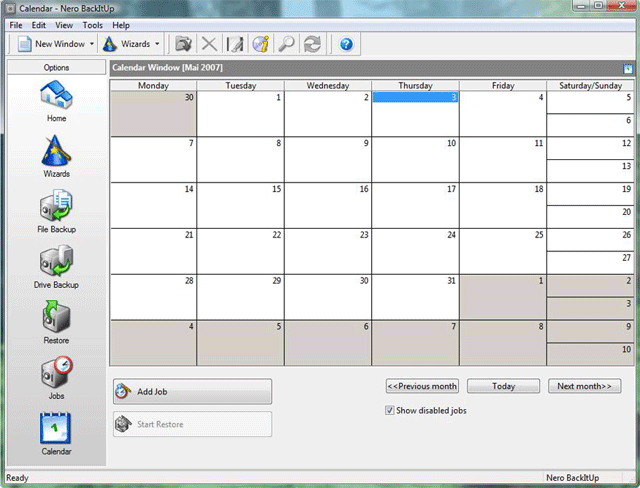The height and width of the screenshot is (488, 640).
Task: Click the delete X toolbar icon
Action: 209,44
